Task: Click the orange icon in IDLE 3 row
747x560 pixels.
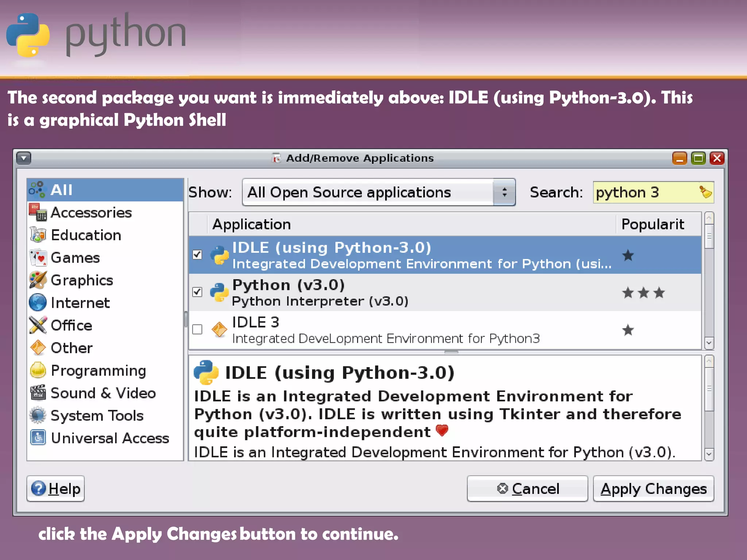Action: [x=220, y=330]
